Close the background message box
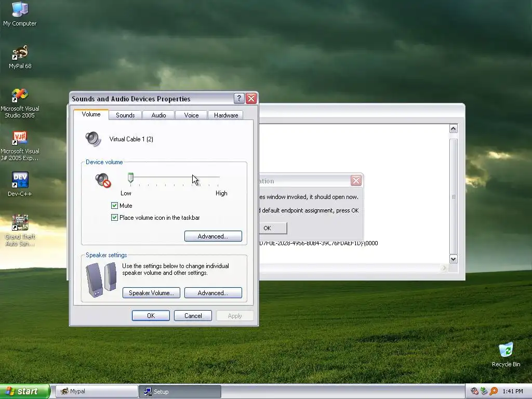This screenshot has width=532, height=399. [x=356, y=180]
